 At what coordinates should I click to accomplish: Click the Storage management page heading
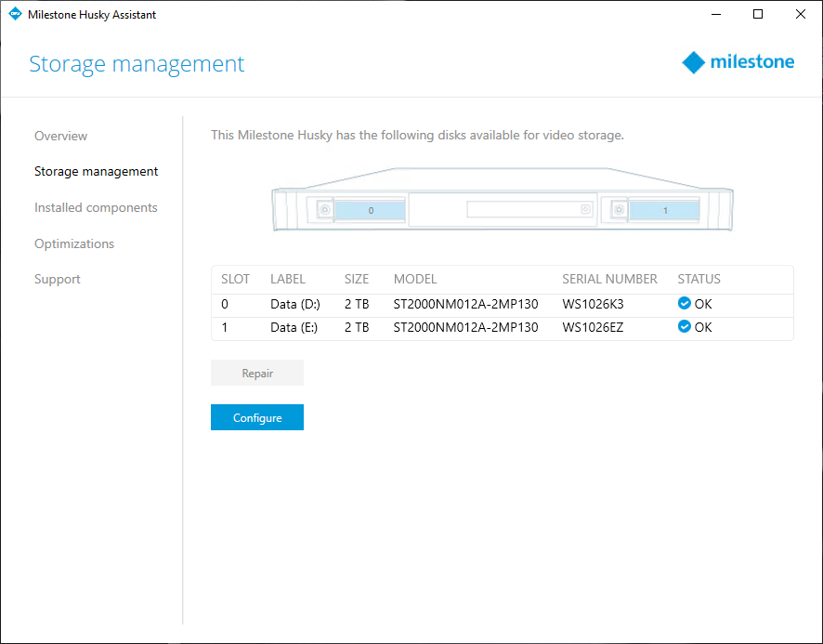[137, 65]
